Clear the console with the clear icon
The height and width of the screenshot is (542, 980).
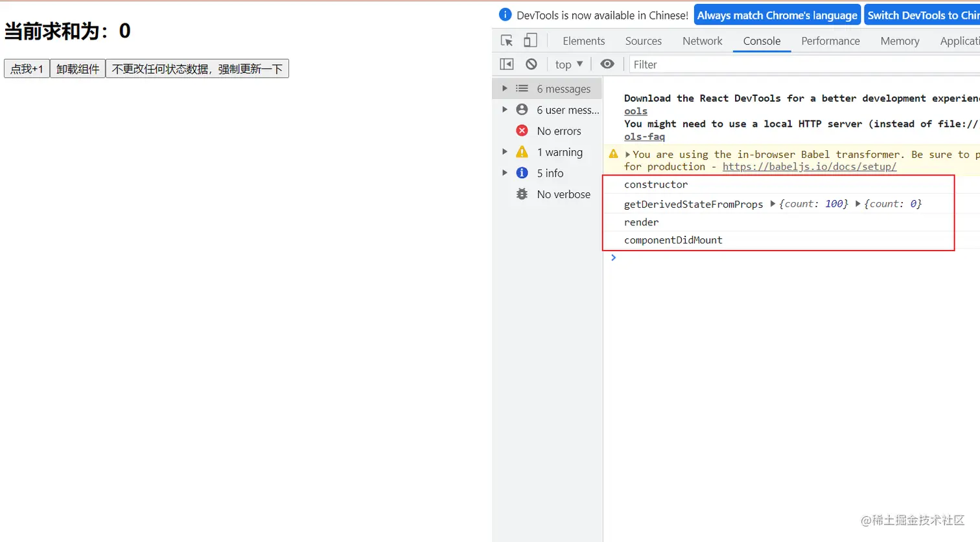click(x=531, y=64)
